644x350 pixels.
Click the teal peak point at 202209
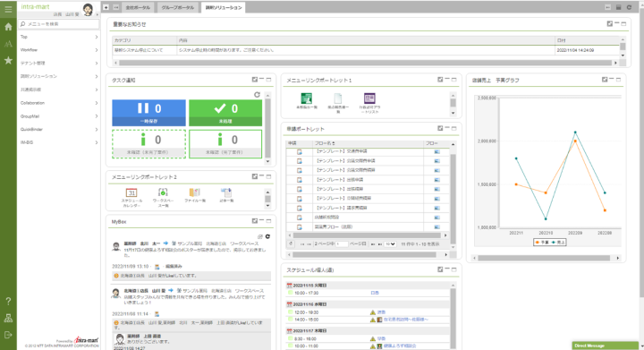tap(575, 132)
